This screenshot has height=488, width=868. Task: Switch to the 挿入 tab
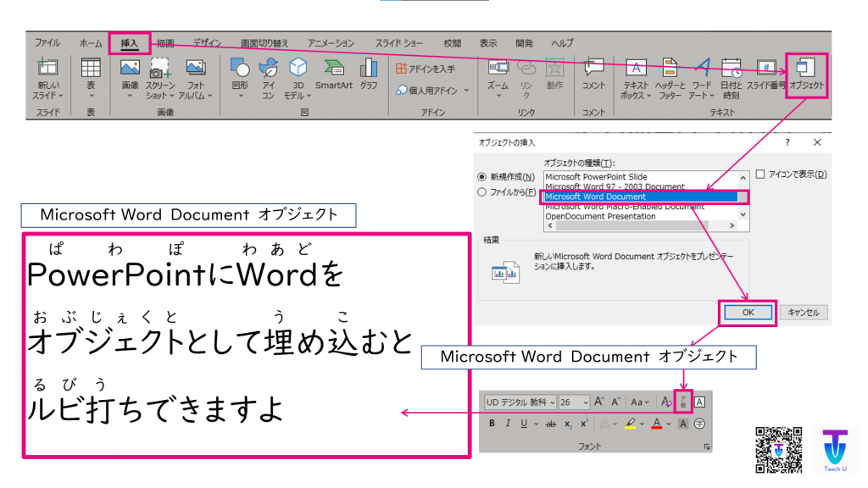(x=130, y=43)
